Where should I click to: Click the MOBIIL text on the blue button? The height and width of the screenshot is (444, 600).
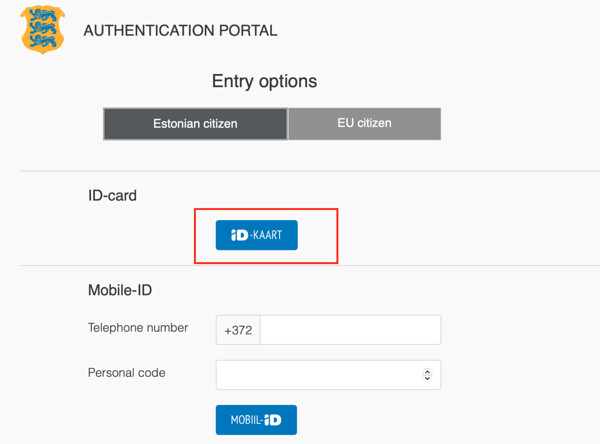coord(245,420)
